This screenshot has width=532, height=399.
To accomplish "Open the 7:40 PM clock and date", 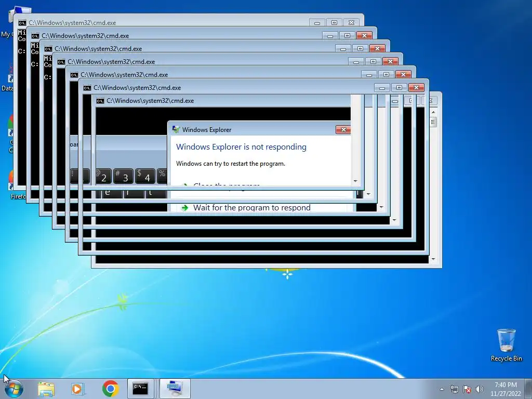I will (x=506, y=389).
